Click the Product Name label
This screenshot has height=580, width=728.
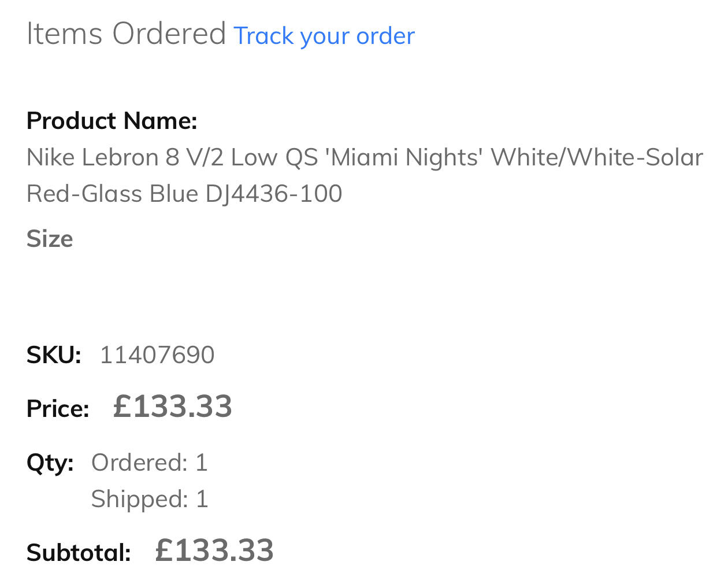tap(112, 121)
